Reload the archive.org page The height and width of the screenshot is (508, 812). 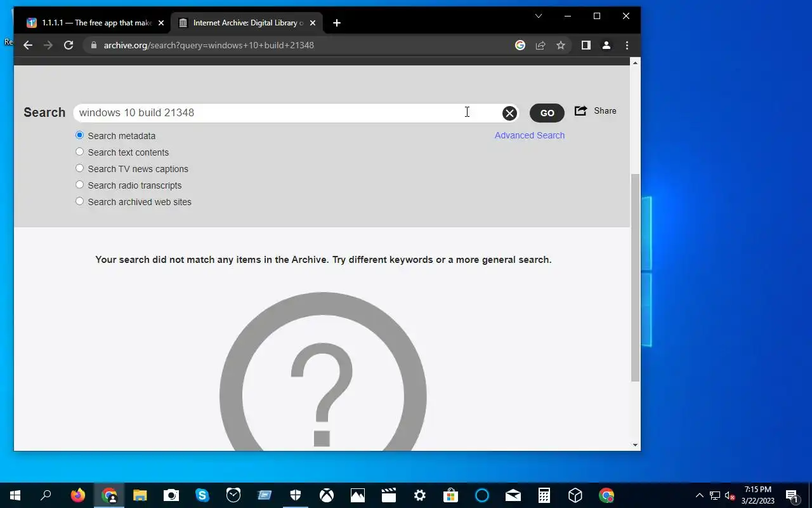(69, 45)
